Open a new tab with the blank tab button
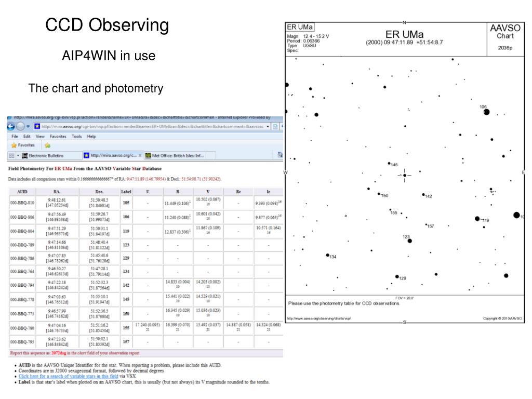 point(211,156)
